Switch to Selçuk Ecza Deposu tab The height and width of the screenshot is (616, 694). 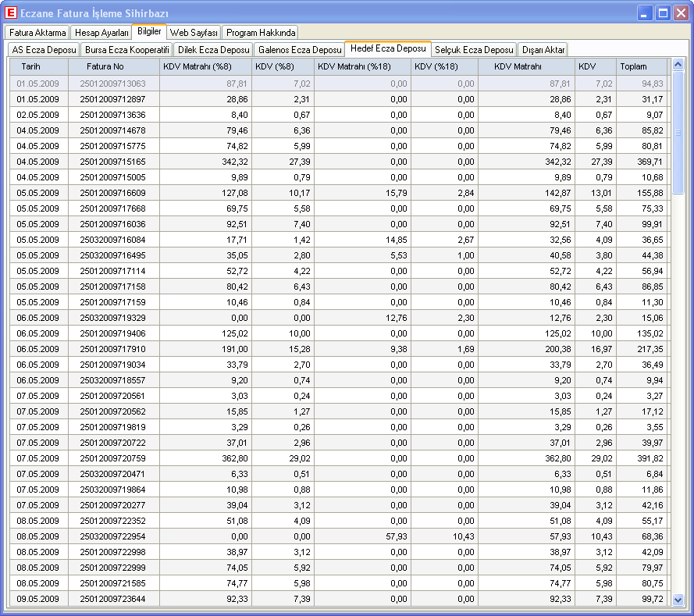tap(475, 50)
